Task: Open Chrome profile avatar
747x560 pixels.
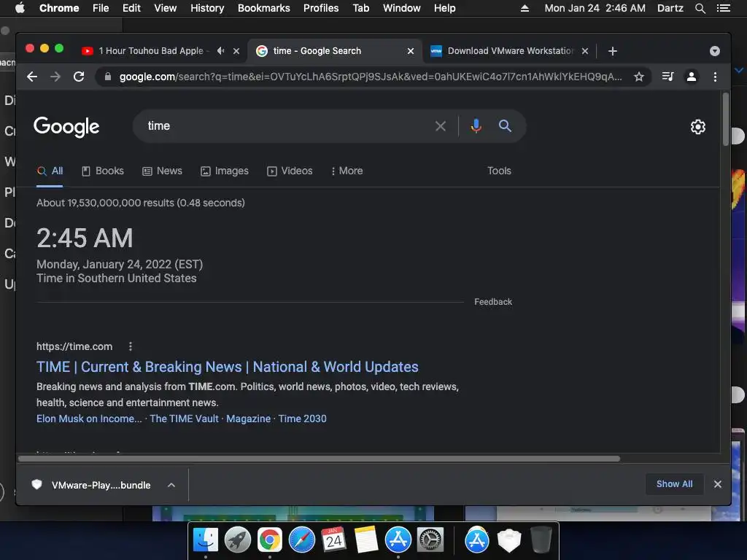Action: (x=692, y=77)
